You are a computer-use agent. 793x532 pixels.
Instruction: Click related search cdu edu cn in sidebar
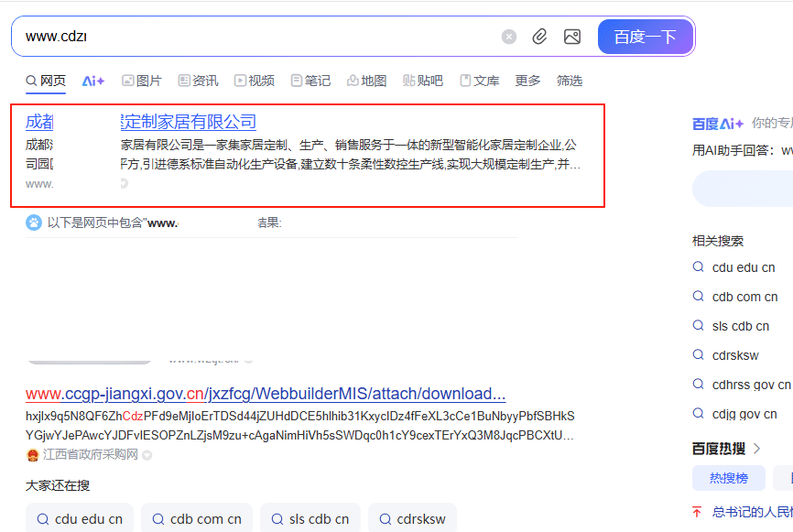coord(743,267)
